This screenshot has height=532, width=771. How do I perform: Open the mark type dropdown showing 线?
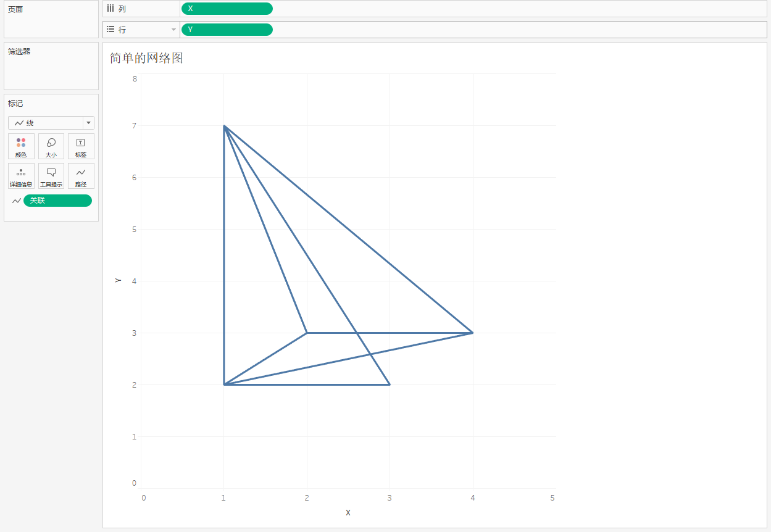click(x=51, y=123)
